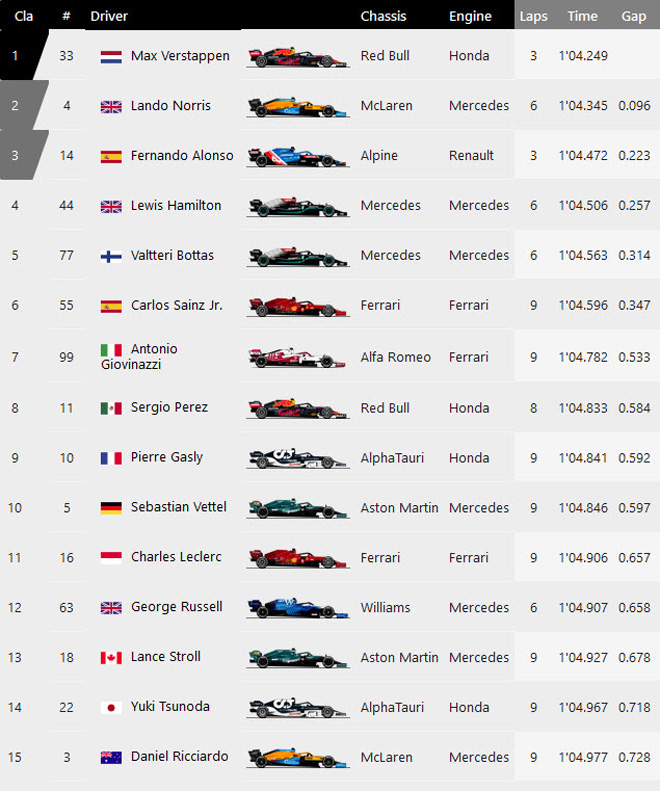Viewport: 660px width, 791px height.
Task: Open Charles Leclerc's driver name link
Action: coord(176,557)
